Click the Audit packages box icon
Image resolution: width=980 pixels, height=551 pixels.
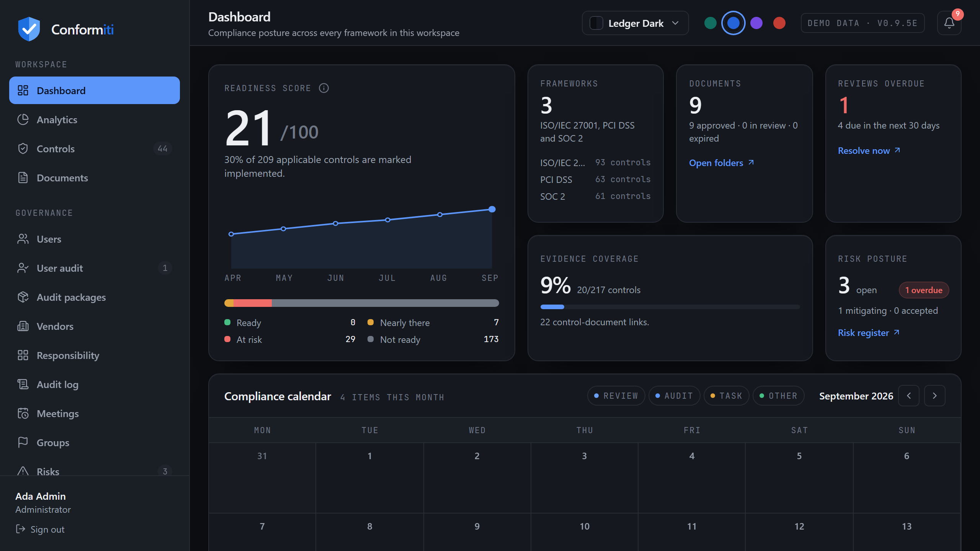23,297
